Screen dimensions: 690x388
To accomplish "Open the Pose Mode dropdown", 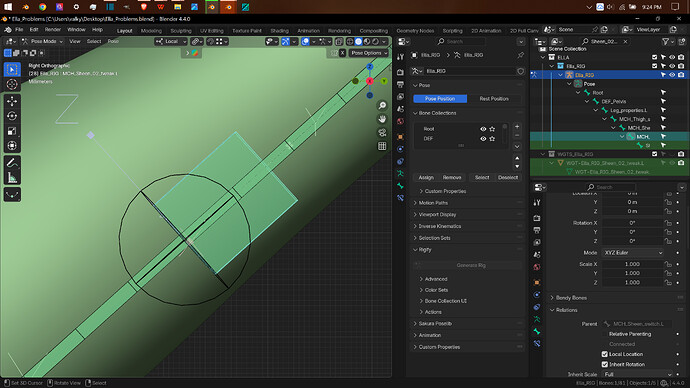I will tap(42, 41).
